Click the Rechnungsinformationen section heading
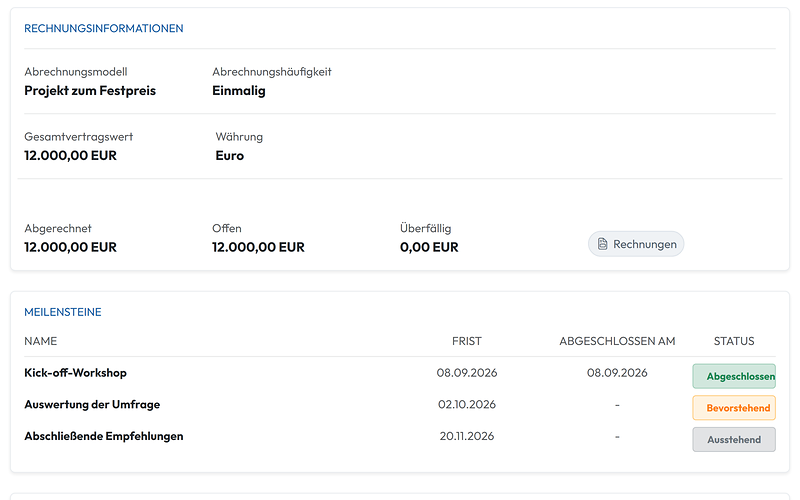 pos(104,29)
